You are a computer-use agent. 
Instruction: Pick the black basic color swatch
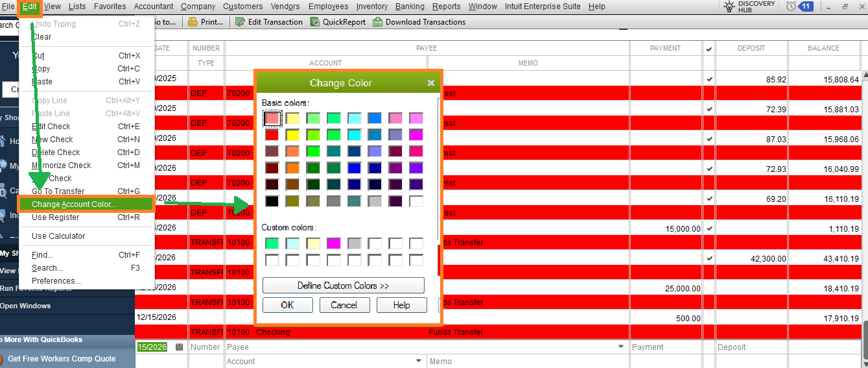272,201
